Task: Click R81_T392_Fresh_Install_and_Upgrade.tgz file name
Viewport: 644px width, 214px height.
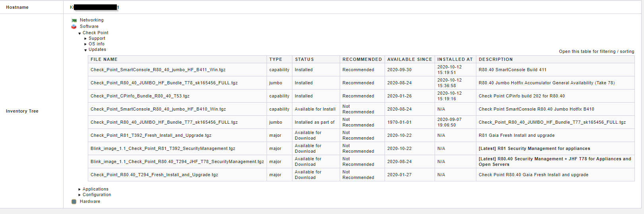Action: point(151,135)
